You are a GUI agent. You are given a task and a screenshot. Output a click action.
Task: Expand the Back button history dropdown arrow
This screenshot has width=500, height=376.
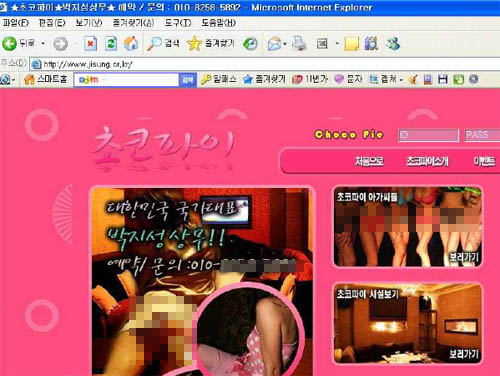click(x=43, y=43)
